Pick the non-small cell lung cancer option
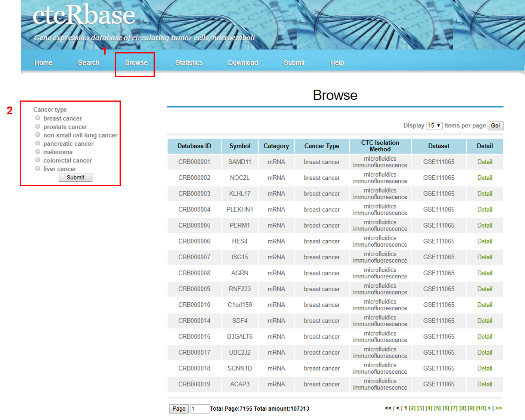525x420 pixels. 38,135
